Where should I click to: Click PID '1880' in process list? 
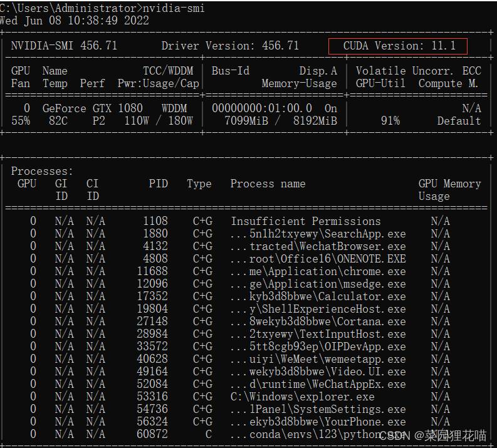[155, 234]
